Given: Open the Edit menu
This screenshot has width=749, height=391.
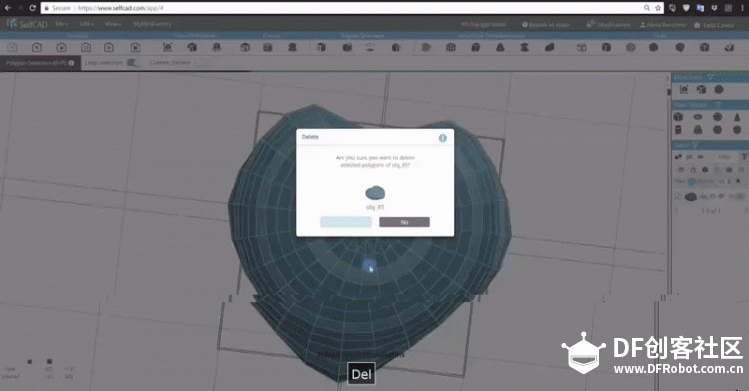Looking at the screenshot, I should click(x=86, y=24).
